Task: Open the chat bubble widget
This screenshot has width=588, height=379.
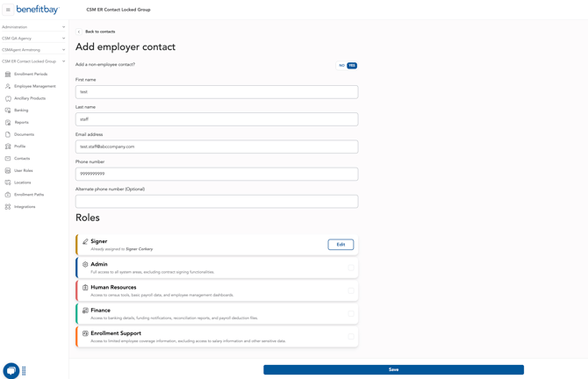Action: pos(11,370)
